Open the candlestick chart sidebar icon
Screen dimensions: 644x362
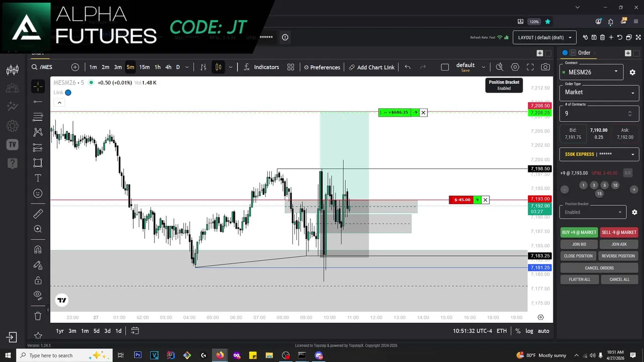pos(13,70)
